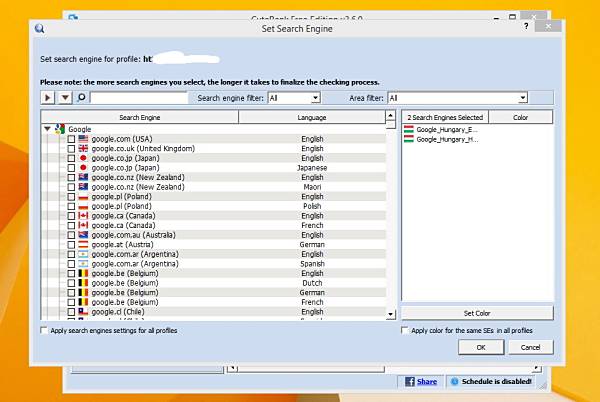Check the google.be Dutch checkbox

tap(71, 283)
